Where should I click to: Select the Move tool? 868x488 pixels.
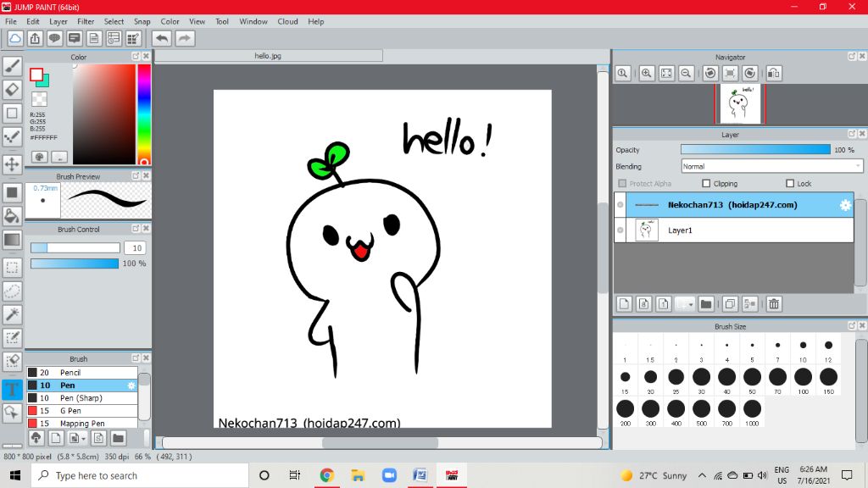click(x=12, y=164)
